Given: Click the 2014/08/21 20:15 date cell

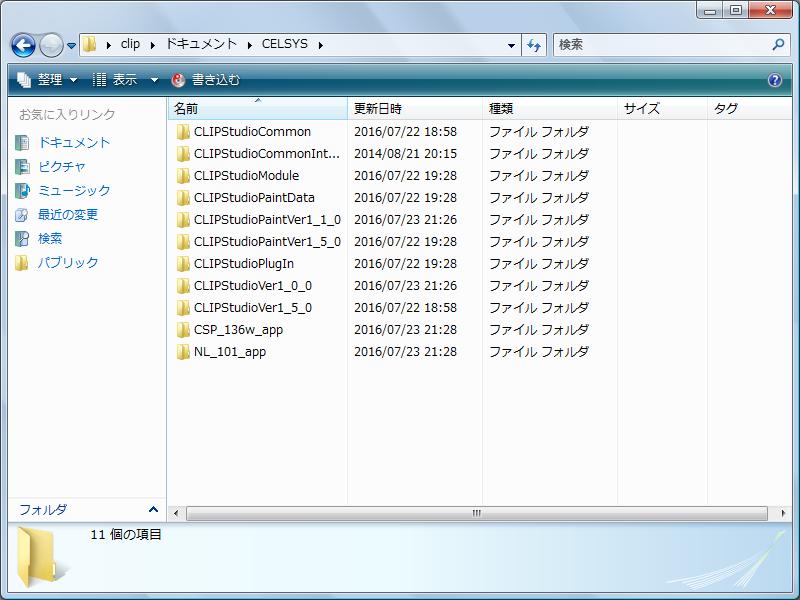Looking at the screenshot, I should tap(406, 154).
